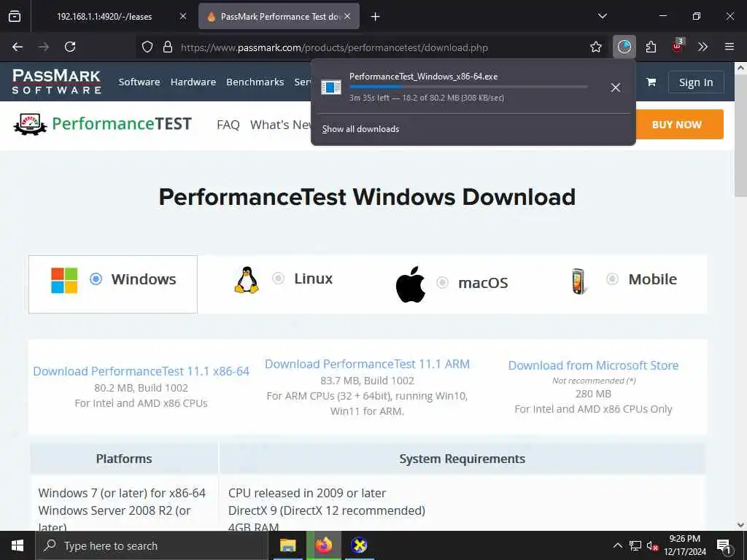747x560 pixels.
Task: Click the taskbar search box
Action: [x=152, y=545]
